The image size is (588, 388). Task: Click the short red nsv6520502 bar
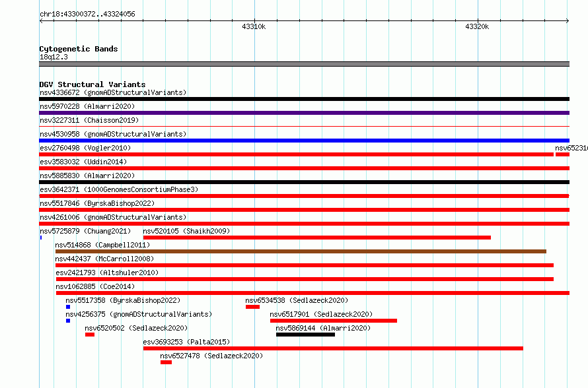click(90, 335)
